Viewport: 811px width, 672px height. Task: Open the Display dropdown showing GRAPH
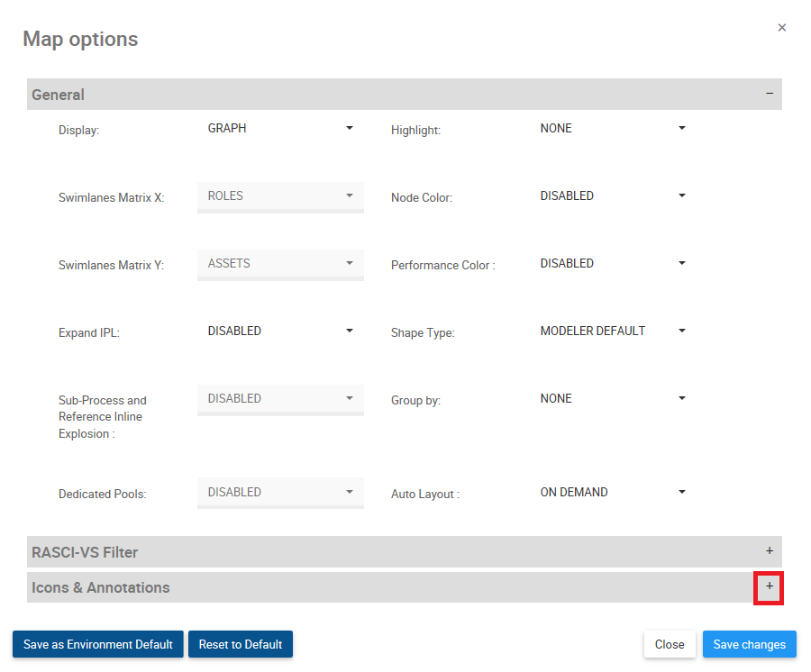pos(280,129)
